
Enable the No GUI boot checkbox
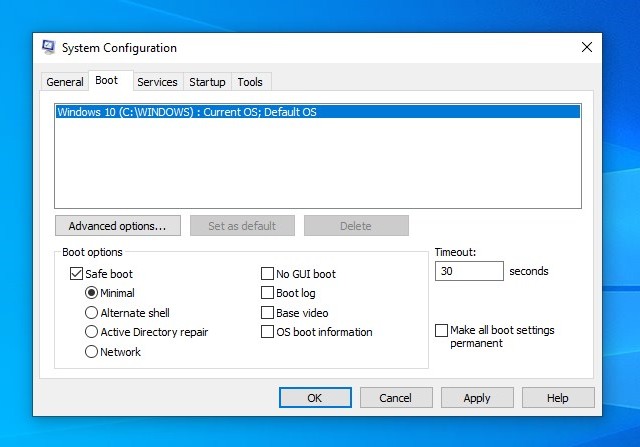point(267,274)
